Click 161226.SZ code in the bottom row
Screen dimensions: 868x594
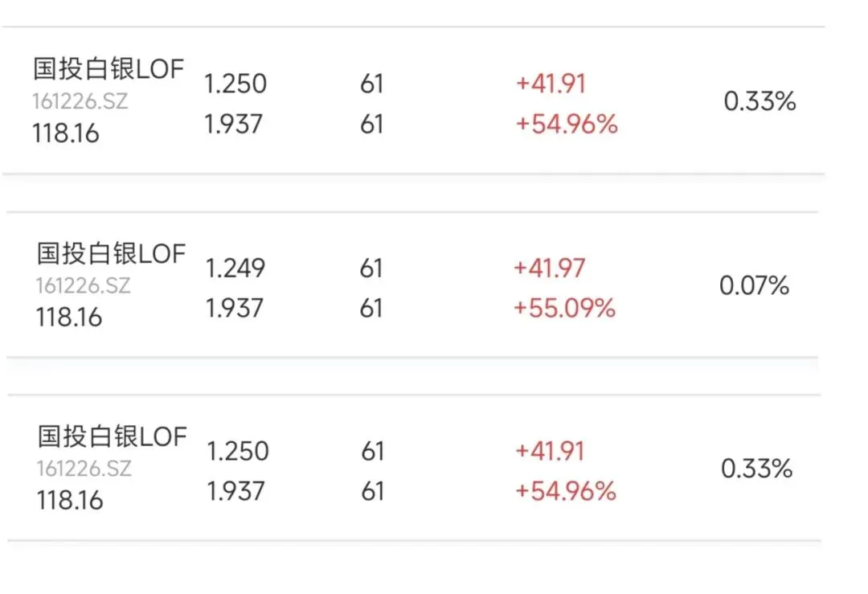pos(84,469)
